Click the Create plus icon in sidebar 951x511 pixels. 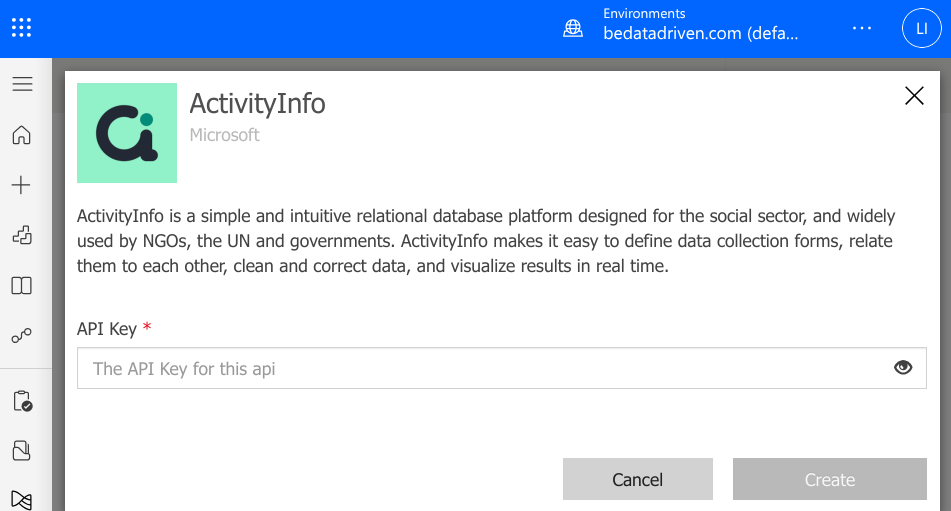pos(21,185)
